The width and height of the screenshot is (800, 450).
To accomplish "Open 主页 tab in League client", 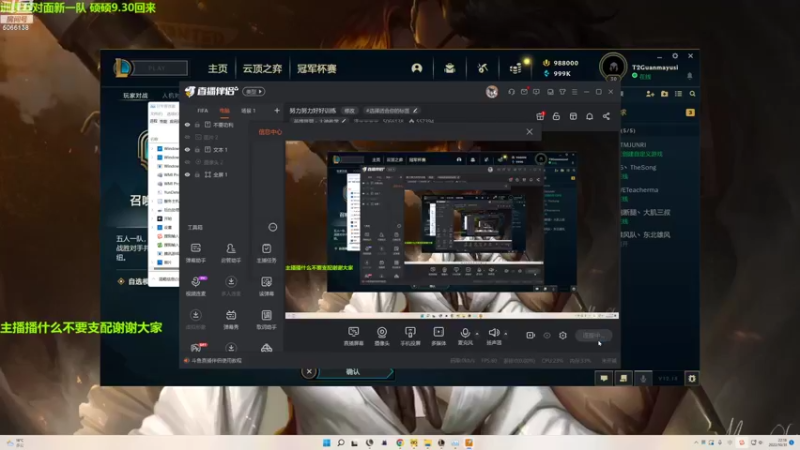I will tap(218, 68).
